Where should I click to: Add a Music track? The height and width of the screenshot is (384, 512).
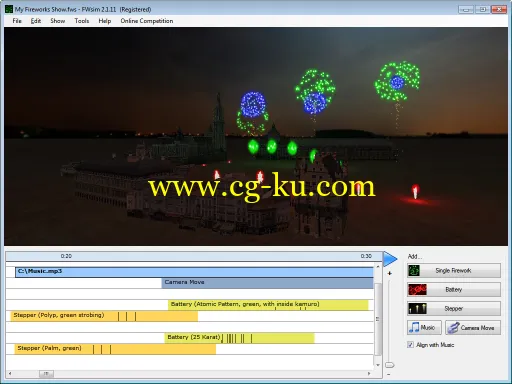(x=424, y=328)
